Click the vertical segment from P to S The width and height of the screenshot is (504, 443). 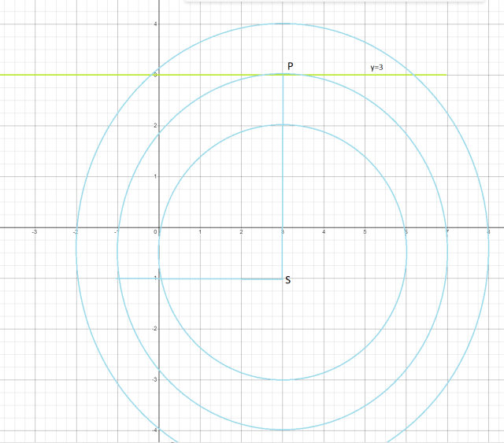[283, 177]
